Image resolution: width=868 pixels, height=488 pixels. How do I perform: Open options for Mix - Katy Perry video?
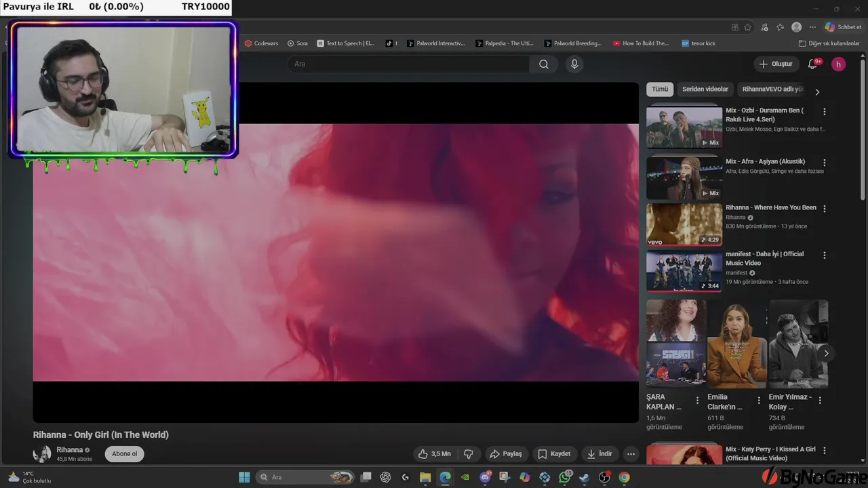coord(825,450)
